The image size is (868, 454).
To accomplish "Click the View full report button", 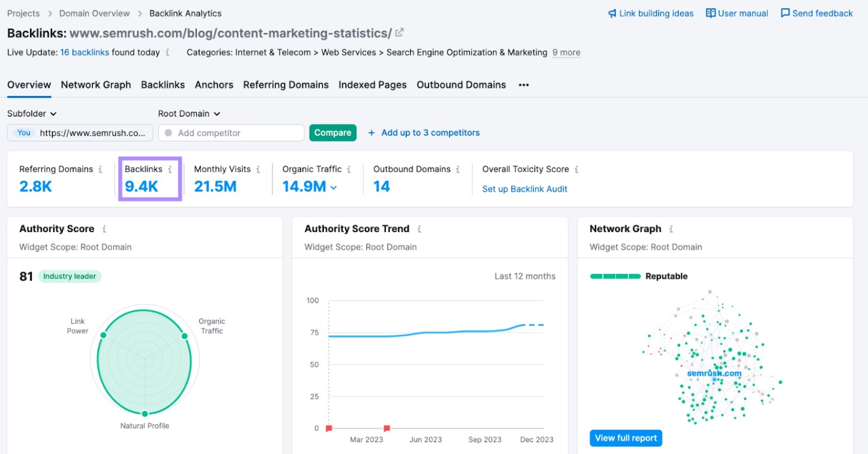I will 626,438.
